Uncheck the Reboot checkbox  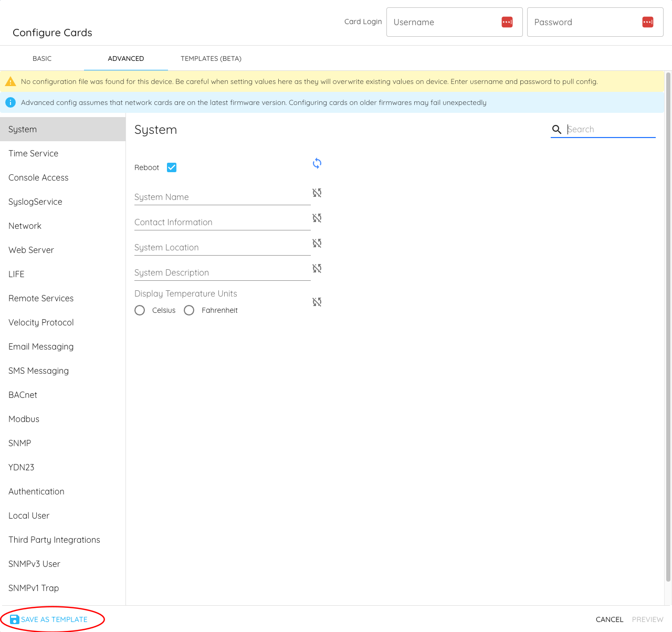[172, 167]
